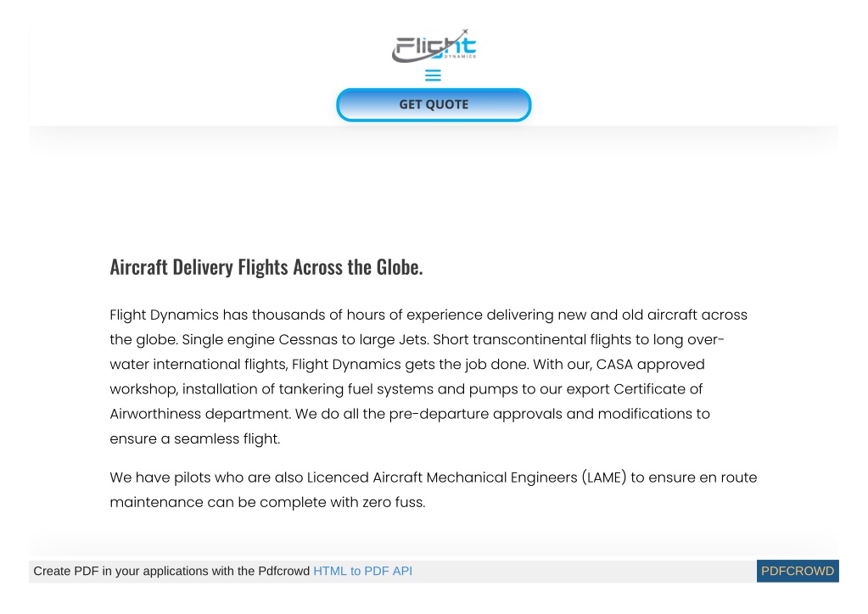This screenshot has width=868, height=614.
Task: Click the word Cessnas in the paragraph
Action: point(308,339)
